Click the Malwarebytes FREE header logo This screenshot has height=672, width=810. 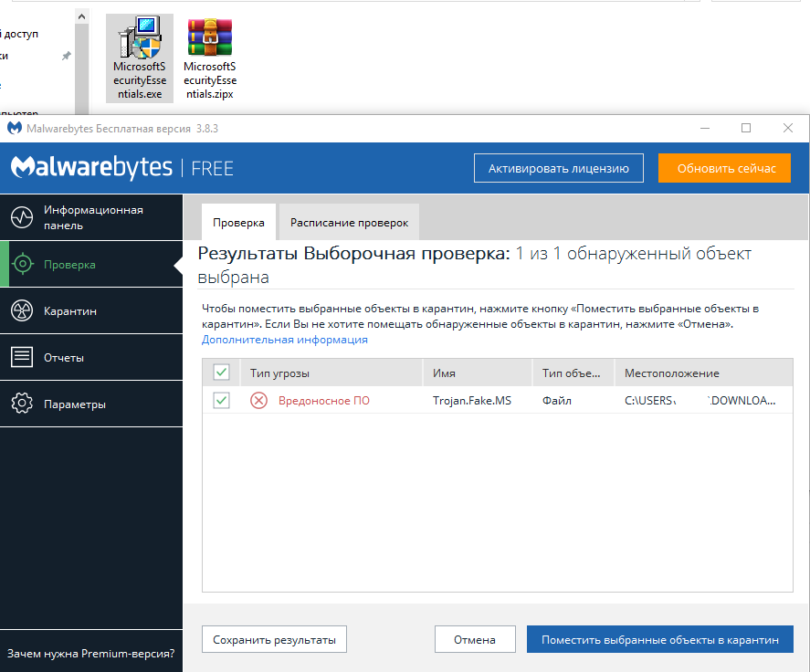[x=122, y=167]
